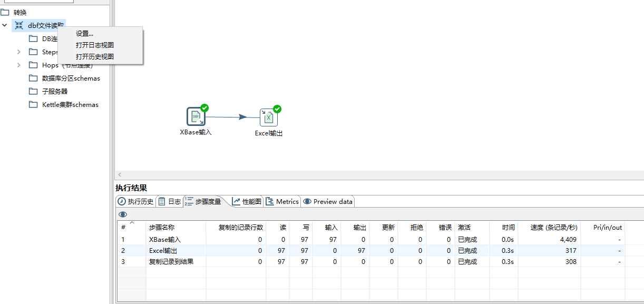Image resolution: width=644 pixels, height=304 pixels.
Task: Choose 打开历史视图 from the context menu
Action: pyautogui.click(x=95, y=56)
